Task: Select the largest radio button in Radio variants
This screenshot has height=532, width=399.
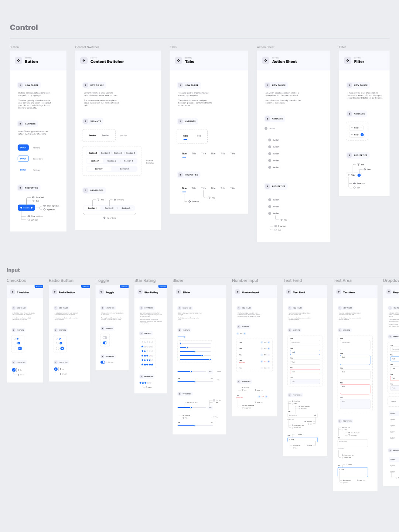Action: coord(62,348)
